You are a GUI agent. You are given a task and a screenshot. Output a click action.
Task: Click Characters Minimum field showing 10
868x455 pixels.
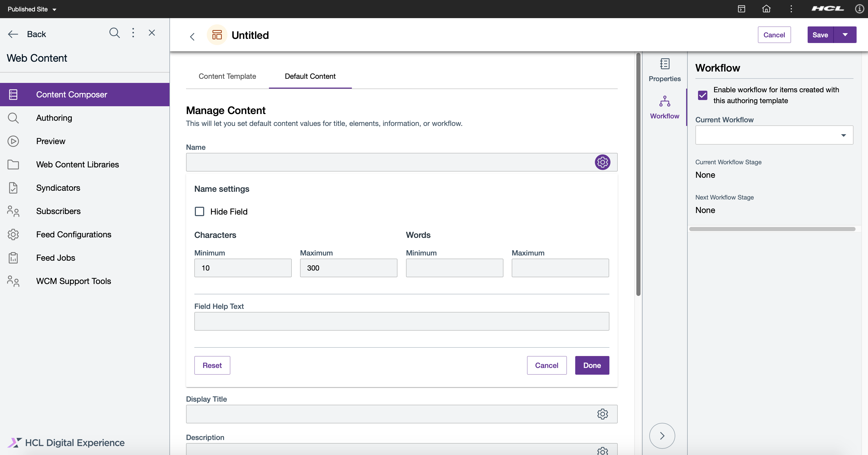pos(243,268)
